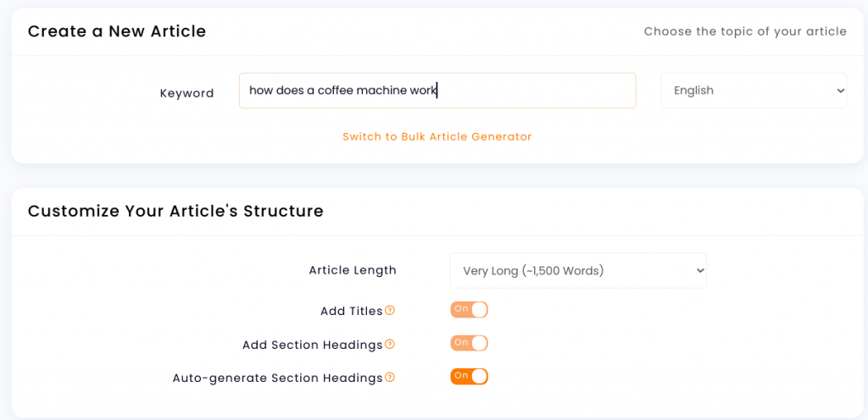The height and width of the screenshot is (420, 868).
Task: Click help icon beside Auto-generate Section Headings
Action: coord(390,378)
